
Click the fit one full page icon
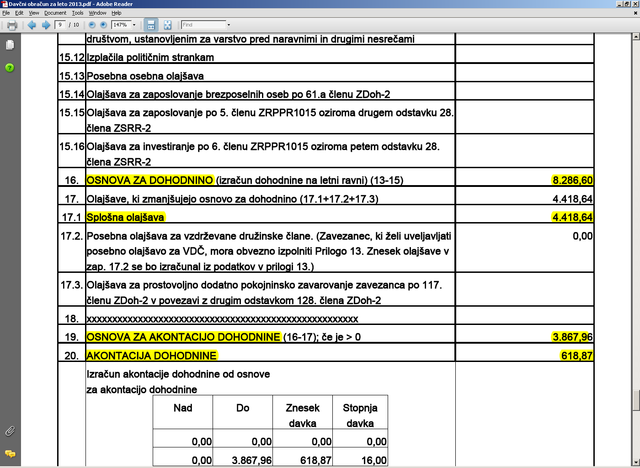click(167, 25)
